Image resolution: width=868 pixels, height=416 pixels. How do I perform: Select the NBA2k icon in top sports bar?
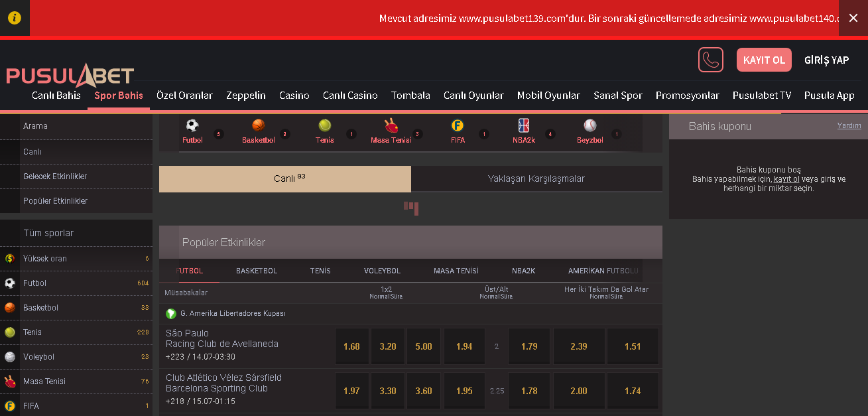(524, 125)
